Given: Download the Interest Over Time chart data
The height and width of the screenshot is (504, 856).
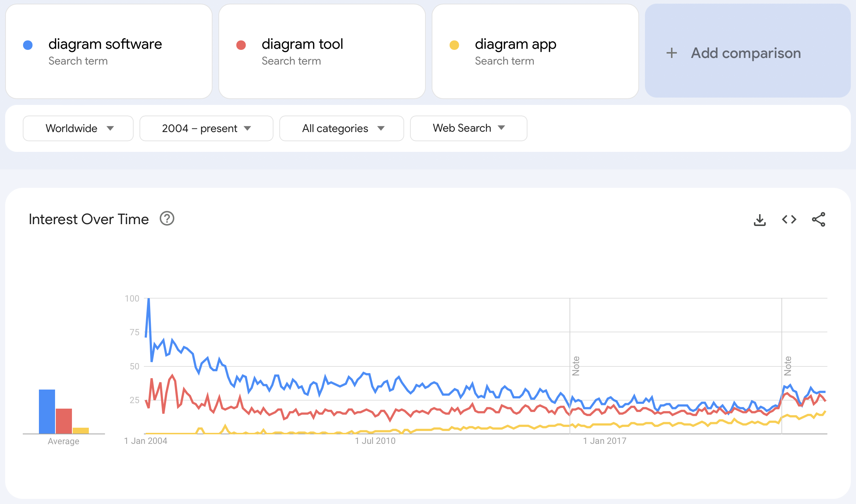Looking at the screenshot, I should tap(760, 219).
